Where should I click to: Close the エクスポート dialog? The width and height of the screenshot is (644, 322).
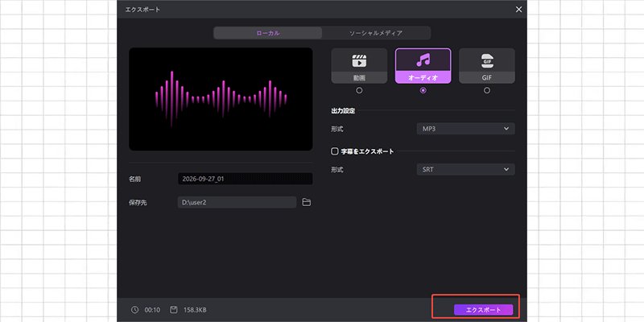point(518,9)
